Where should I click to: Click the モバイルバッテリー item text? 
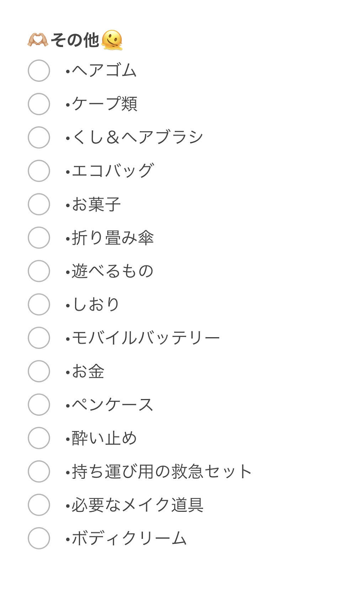point(146,338)
